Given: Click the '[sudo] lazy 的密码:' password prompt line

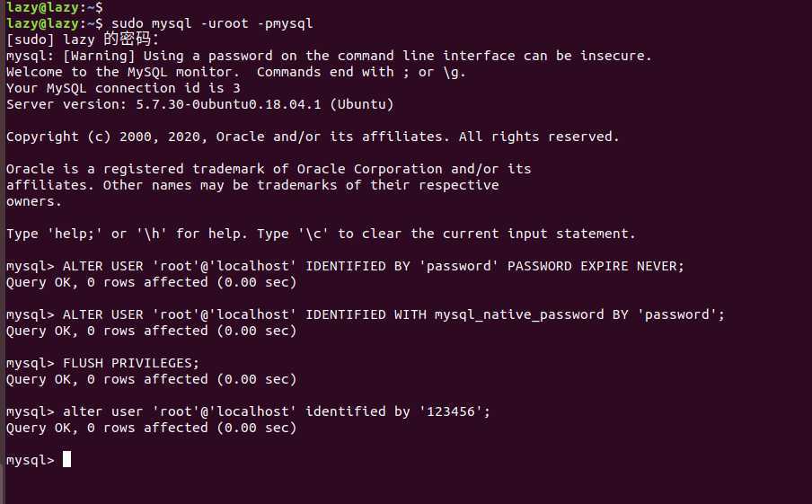Looking at the screenshot, I should [83, 40].
